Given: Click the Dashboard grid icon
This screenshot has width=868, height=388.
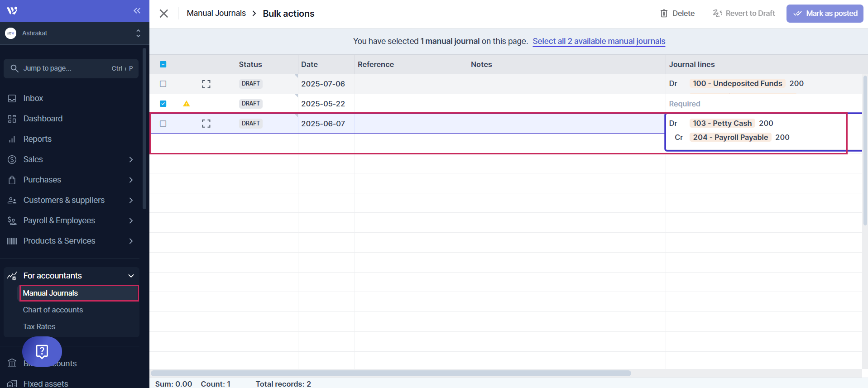Looking at the screenshot, I should [12, 119].
